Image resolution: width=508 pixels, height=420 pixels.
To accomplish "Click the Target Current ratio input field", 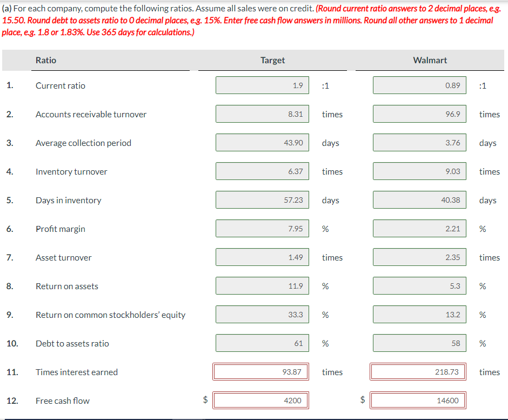I will (x=262, y=85).
